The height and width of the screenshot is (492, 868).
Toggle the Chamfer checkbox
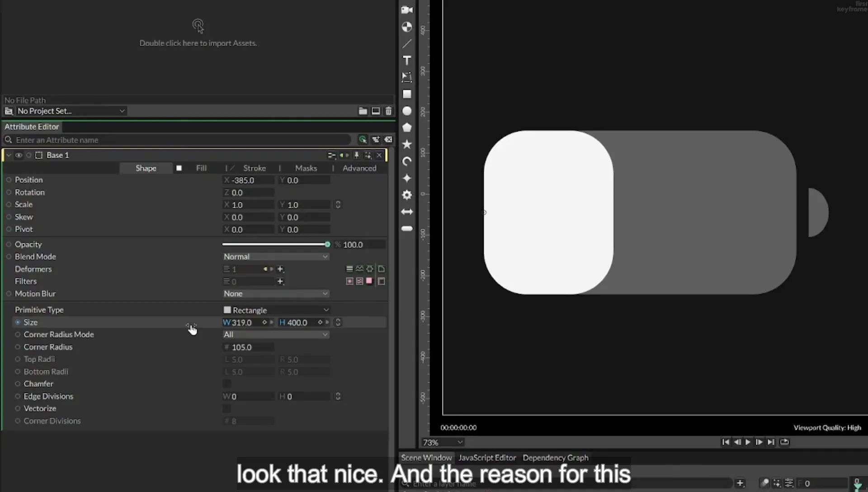tap(226, 384)
